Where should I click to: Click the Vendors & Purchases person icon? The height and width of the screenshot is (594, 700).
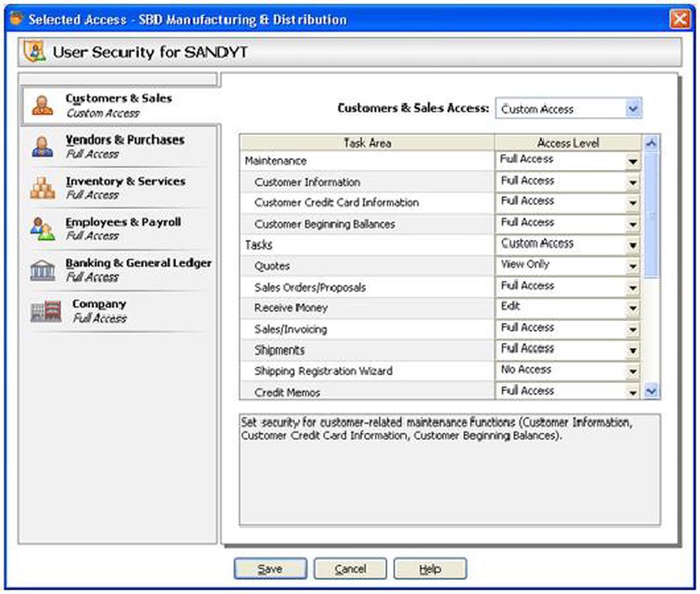coord(42,146)
